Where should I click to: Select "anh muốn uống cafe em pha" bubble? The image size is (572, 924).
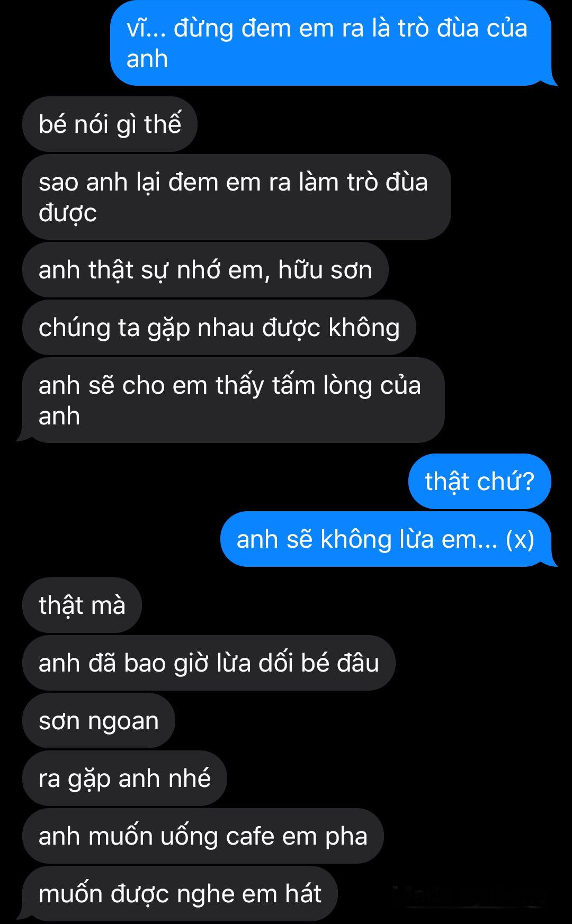[203, 836]
